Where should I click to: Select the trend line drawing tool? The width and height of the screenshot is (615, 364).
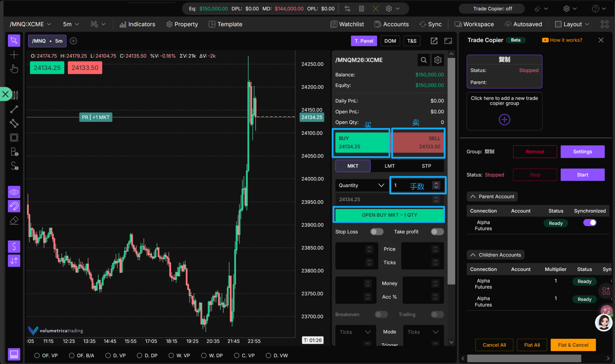pyautogui.click(x=14, y=109)
